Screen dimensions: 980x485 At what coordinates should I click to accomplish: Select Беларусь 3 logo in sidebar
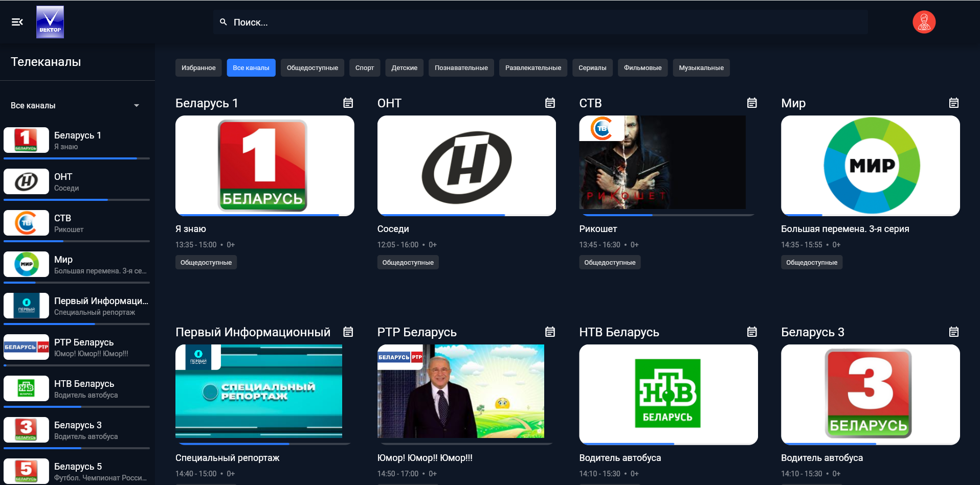pos(26,430)
